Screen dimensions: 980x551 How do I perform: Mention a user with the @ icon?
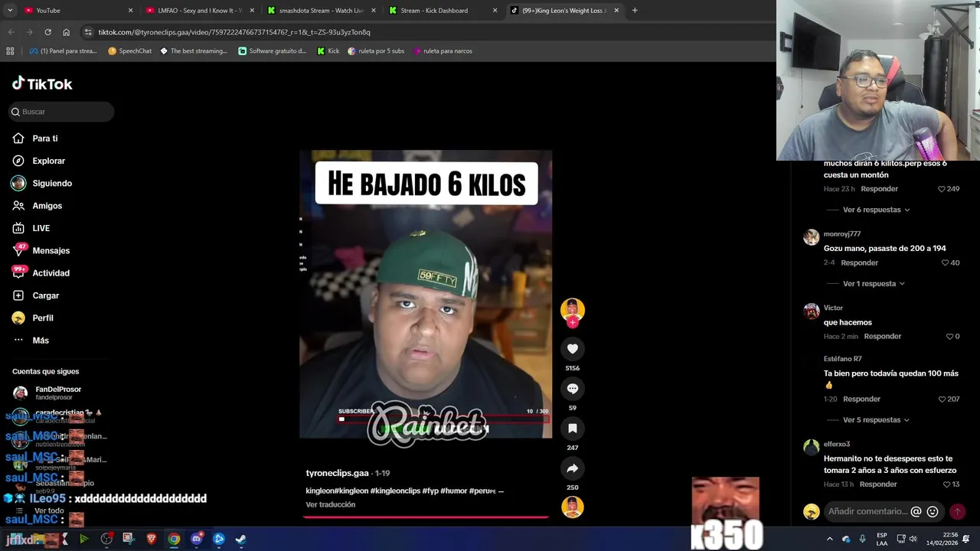tap(916, 511)
